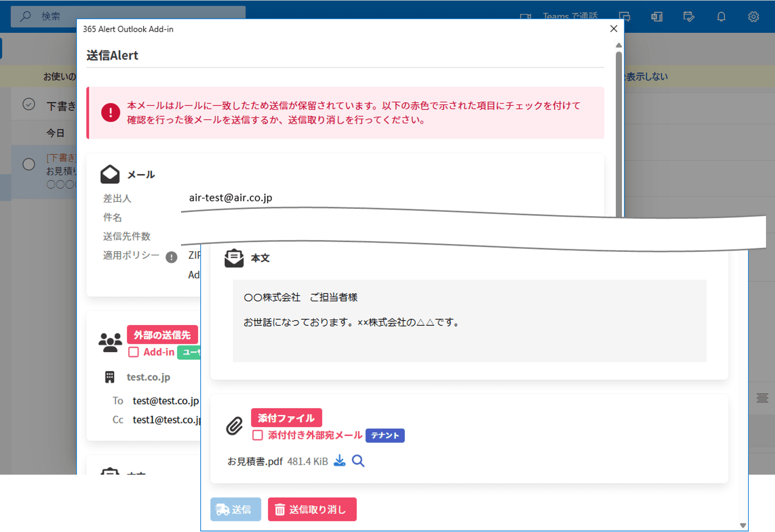This screenshot has height=532, width=775.
Task: Click the scrollbar up arrow in dialog
Action: click(619, 45)
